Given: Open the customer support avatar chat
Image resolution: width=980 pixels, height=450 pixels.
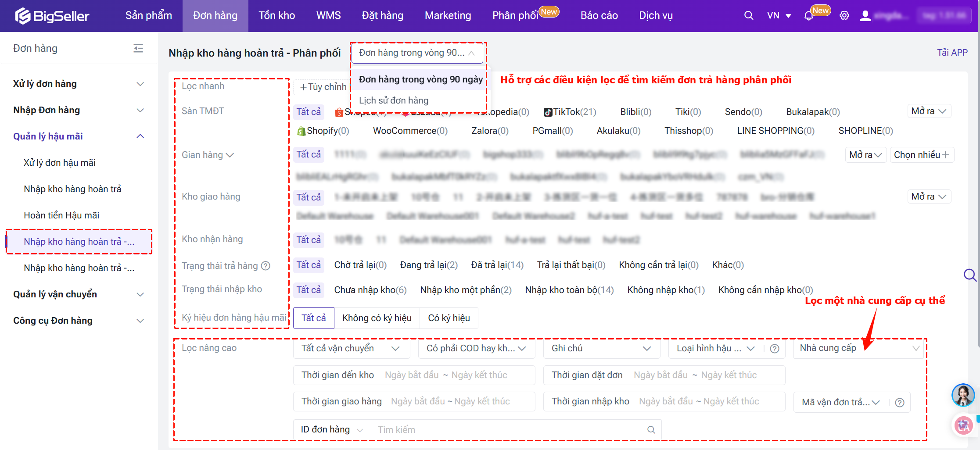Looking at the screenshot, I should 963,395.
